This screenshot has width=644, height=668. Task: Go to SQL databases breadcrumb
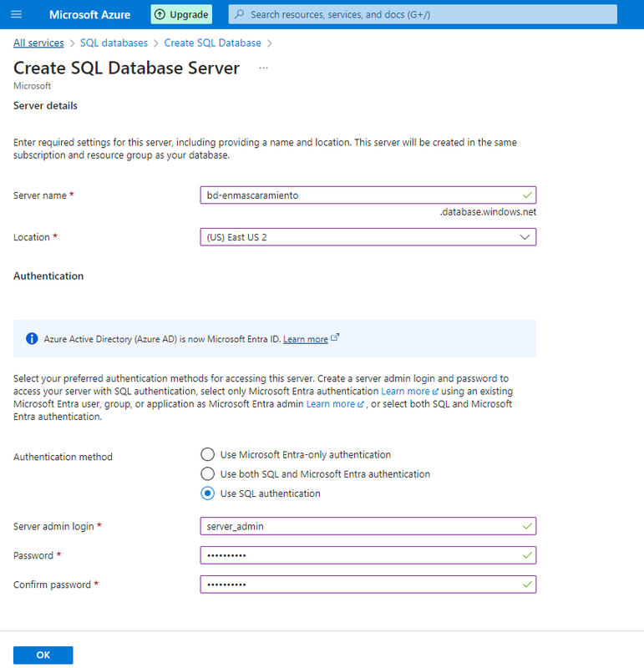click(x=114, y=43)
